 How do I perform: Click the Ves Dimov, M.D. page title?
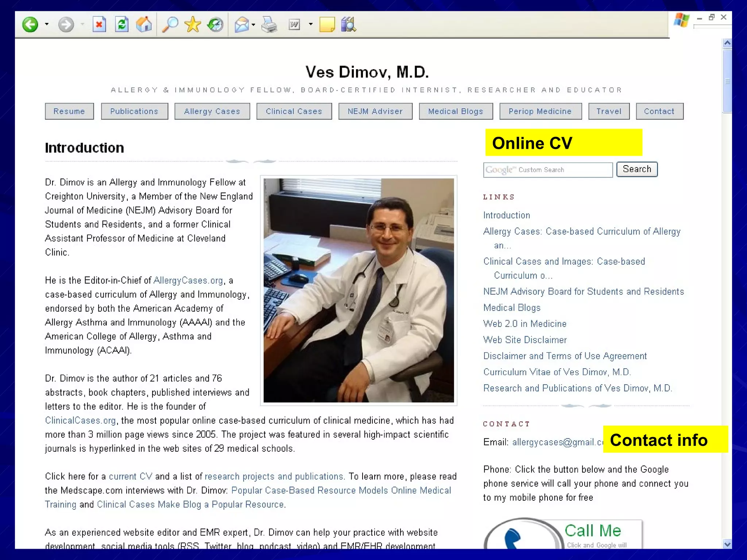367,72
